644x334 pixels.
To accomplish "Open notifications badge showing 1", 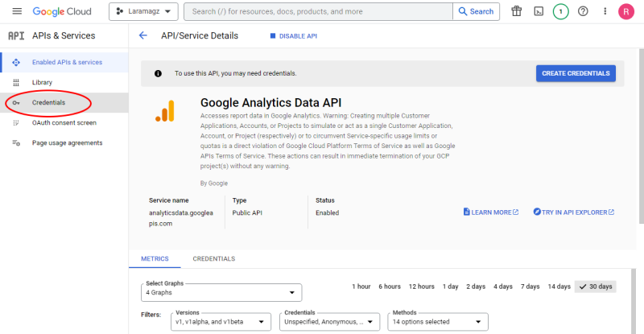I will pos(560,11).
